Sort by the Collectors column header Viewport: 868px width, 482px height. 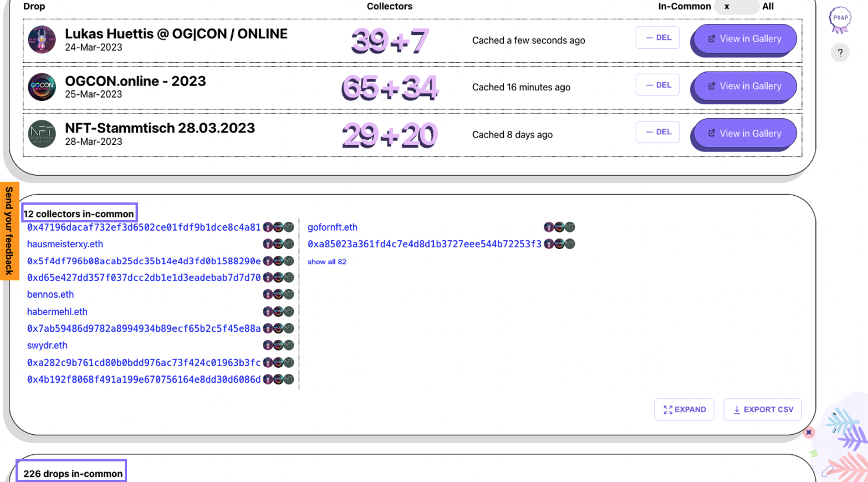(x=389, y=7)
